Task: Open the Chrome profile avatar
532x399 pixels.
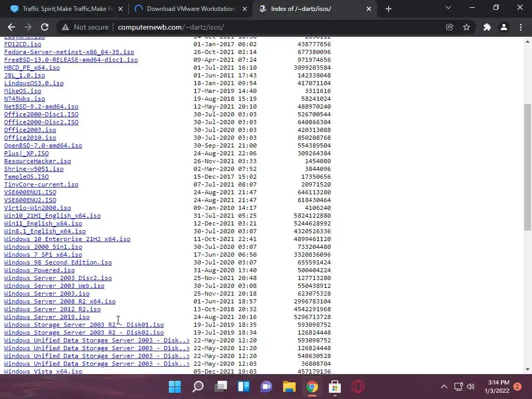Action: tap(504, 27)
